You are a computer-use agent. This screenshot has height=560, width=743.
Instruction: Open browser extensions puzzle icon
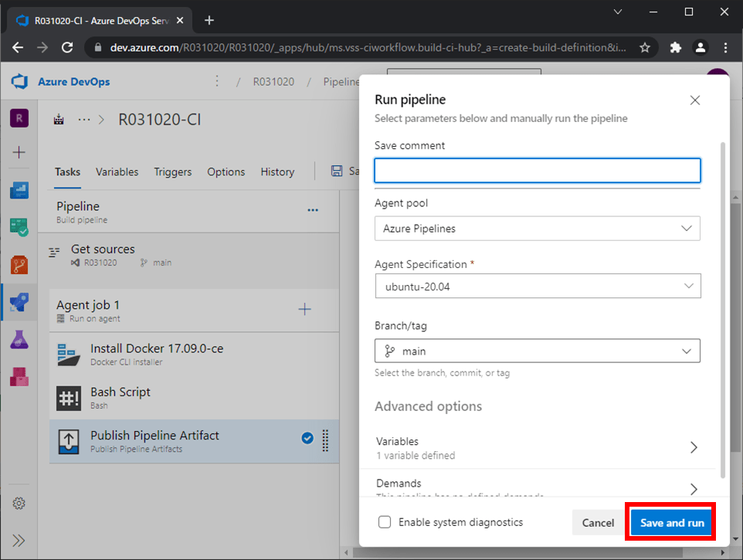pyautogui.click(x=676, y=47)
